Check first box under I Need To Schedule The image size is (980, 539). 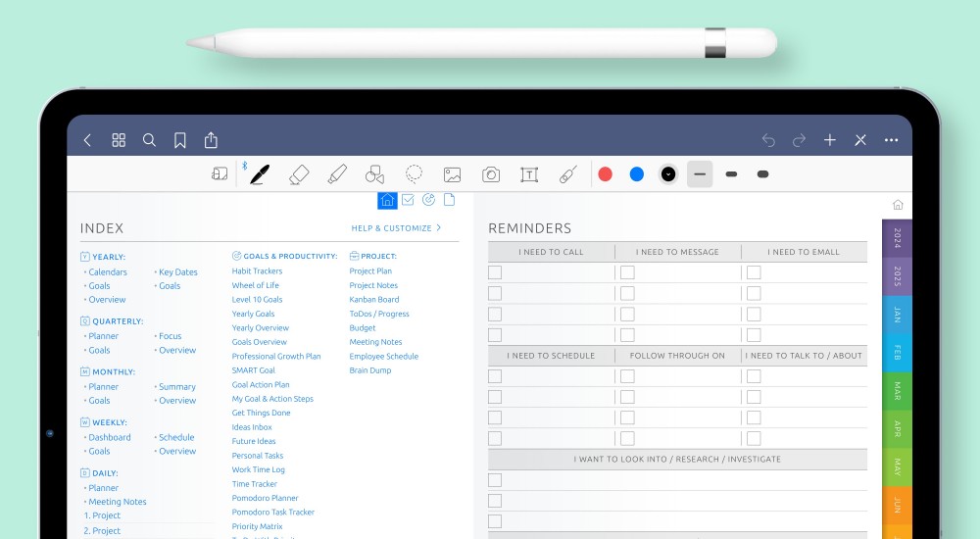[x=495, y=376]
